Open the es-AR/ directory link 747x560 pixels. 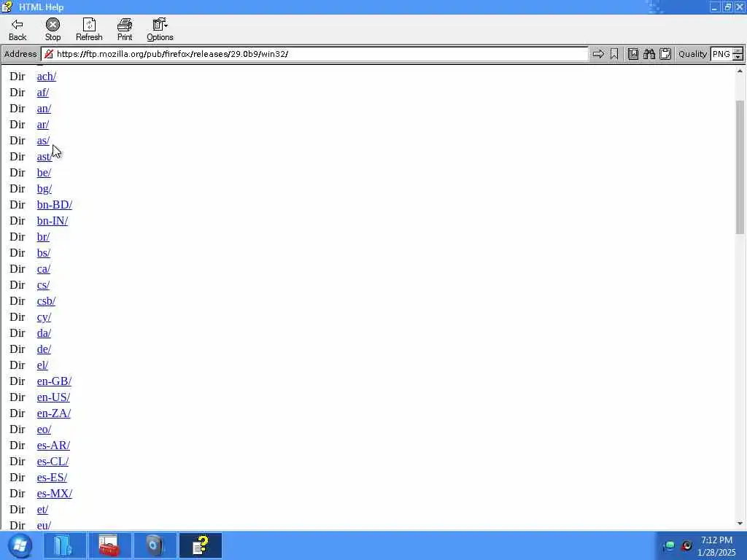(53, 446)
